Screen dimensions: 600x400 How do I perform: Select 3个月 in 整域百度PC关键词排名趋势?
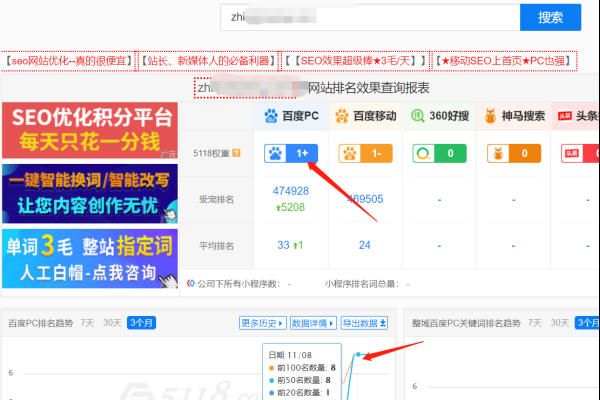[x=587, y=323]
